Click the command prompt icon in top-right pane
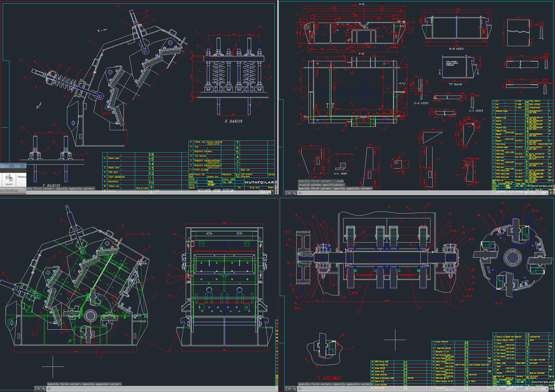The height and width of the screenshot is (392, 555). click(300, 193)
